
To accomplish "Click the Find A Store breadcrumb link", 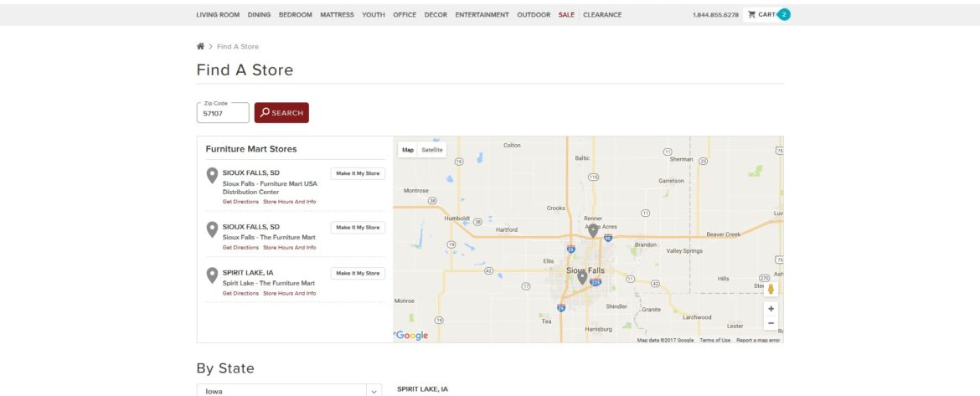I will click(x=238, y=47).
